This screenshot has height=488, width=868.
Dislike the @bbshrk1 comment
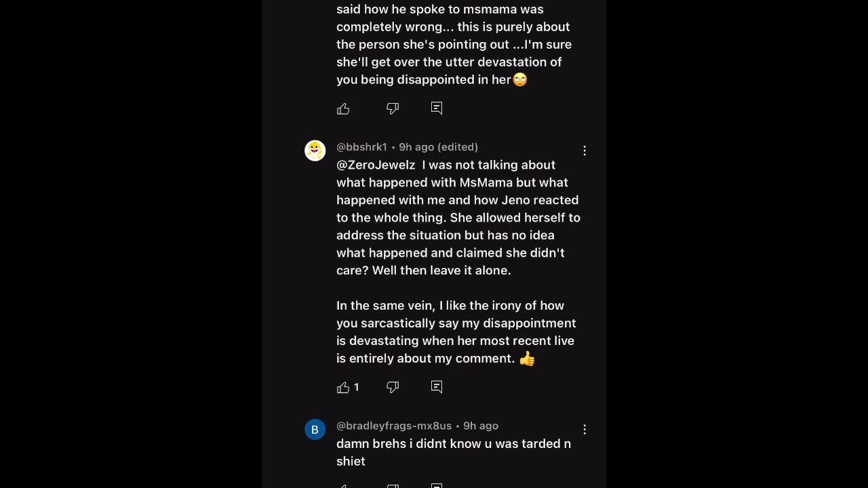pyautogui.click(x=393, y=387)
